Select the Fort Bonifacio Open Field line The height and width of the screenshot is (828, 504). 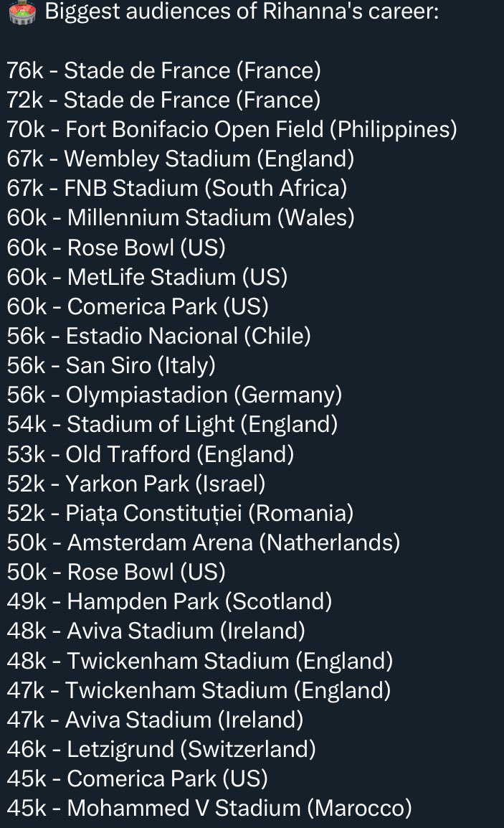232,130
